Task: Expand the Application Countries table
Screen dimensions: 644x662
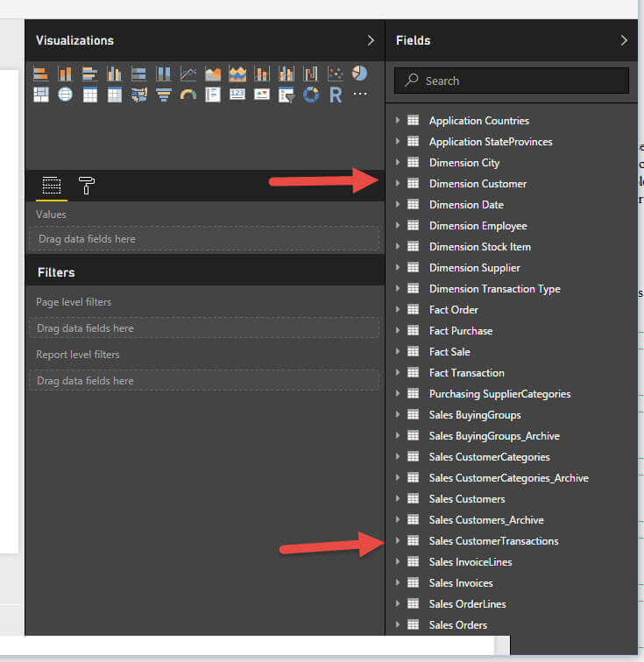Action: point(398,120)
